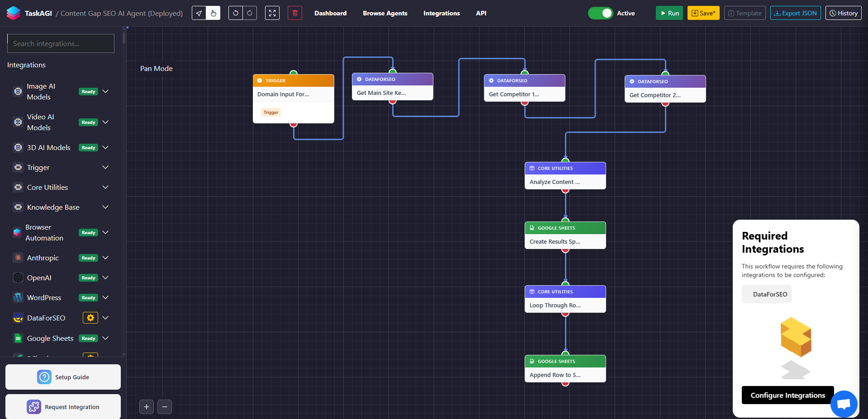Image resolution: width=868 pixels, height=419 pixels.
Task: Click the undo icon
Action: 235,13
